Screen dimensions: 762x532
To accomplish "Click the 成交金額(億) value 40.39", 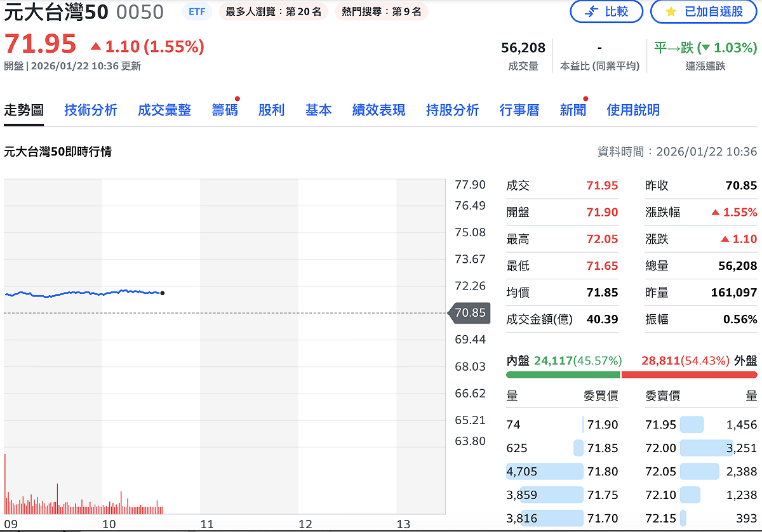I will point(602,319).
